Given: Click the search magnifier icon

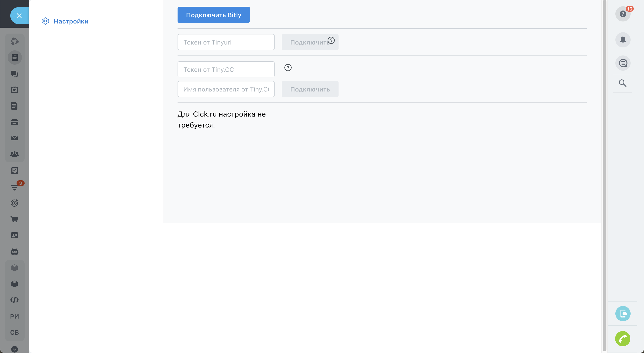Looking at the screenshot, I should pos(623,83).
